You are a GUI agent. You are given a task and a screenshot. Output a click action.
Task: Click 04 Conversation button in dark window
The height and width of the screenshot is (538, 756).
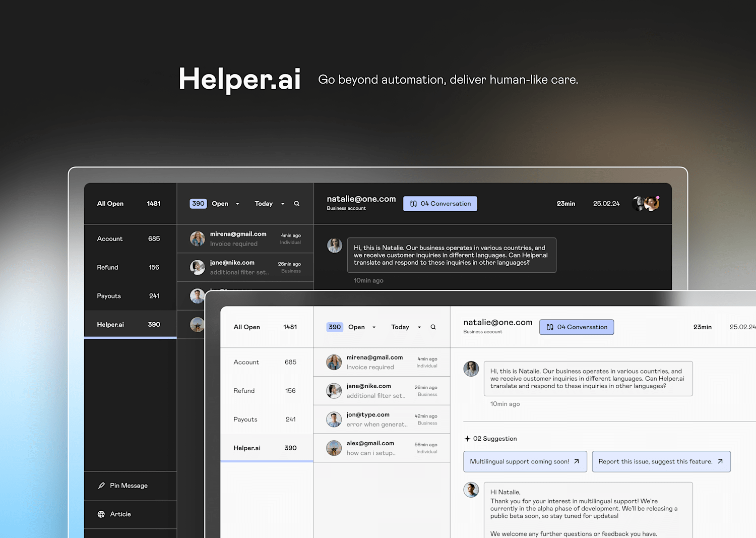(x=440, y=204)
